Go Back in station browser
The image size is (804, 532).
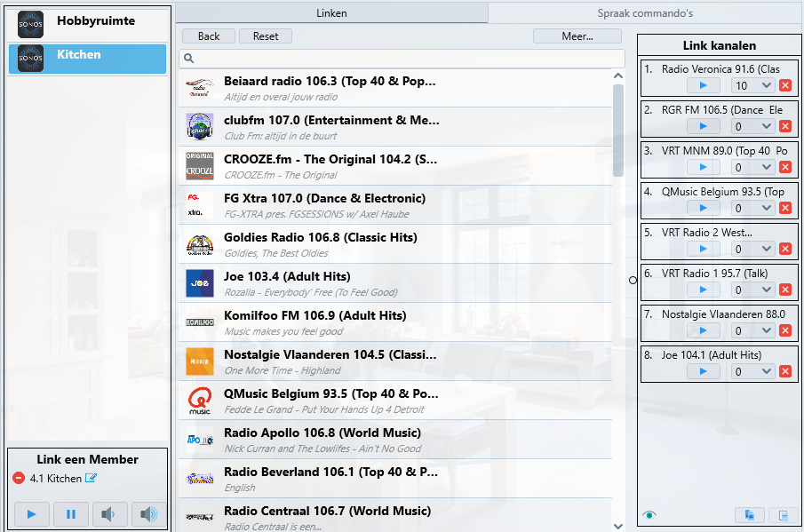tap(209, 36)
